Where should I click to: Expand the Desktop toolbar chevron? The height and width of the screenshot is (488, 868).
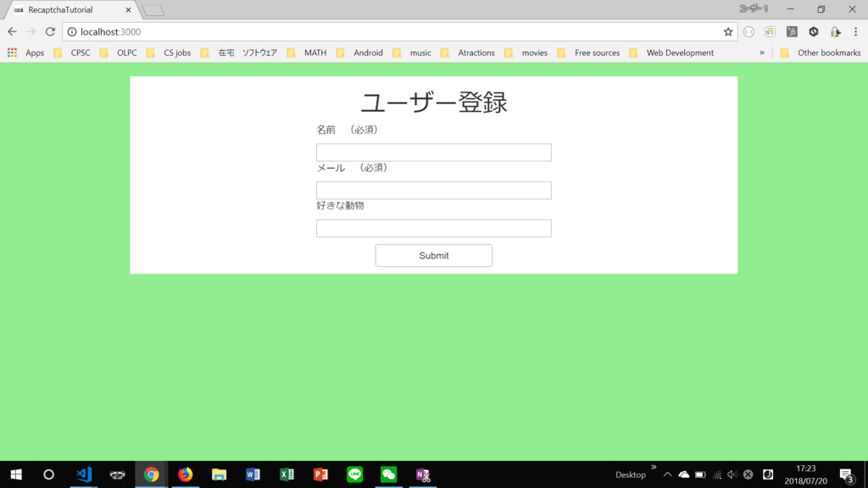click(x=653, y=468)
